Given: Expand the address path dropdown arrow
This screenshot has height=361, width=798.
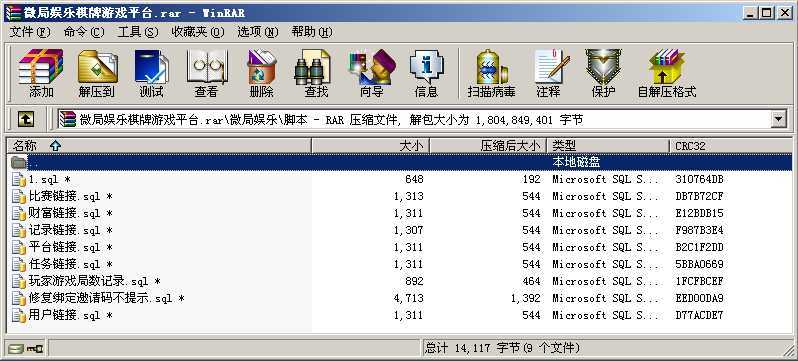Looking at the screenshot, I should click(778, 120).
